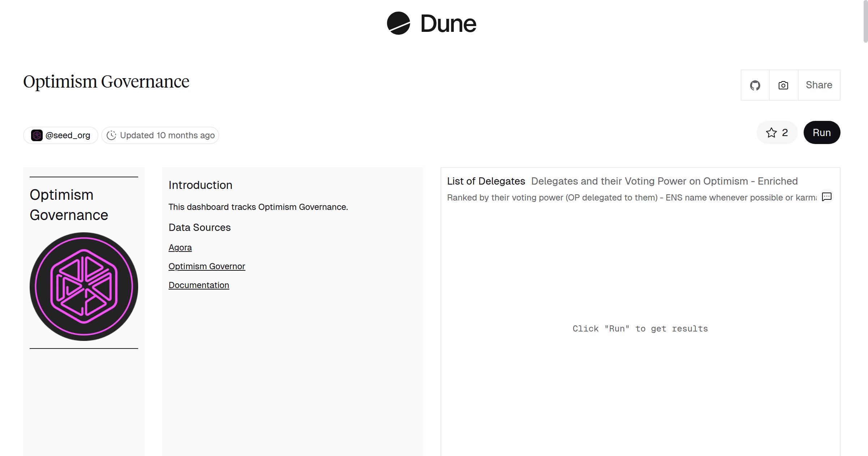Click the clock icon beside Updated
868x456 pixels.
(111, 135)
